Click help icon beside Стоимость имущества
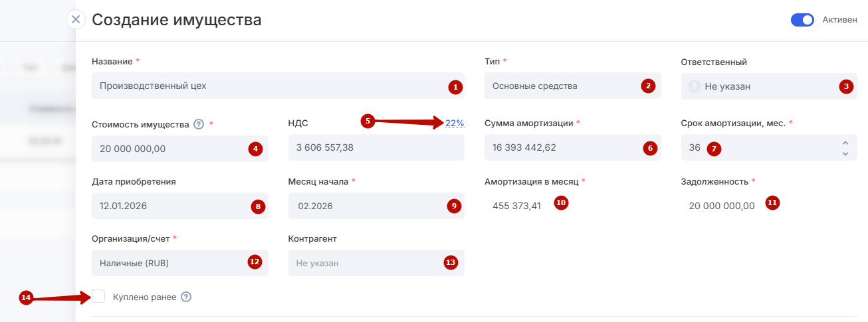Viewport: 868px width, 322px height. coord(199,123)
